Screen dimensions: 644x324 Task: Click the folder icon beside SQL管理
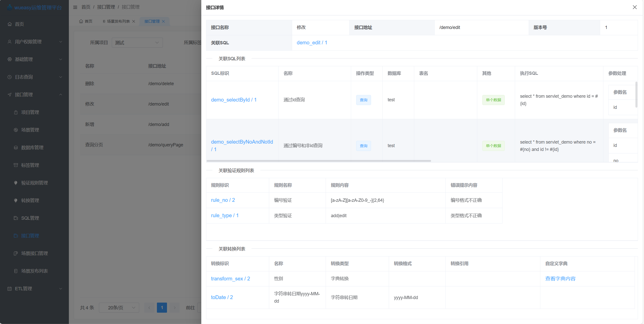click(16, 218)
